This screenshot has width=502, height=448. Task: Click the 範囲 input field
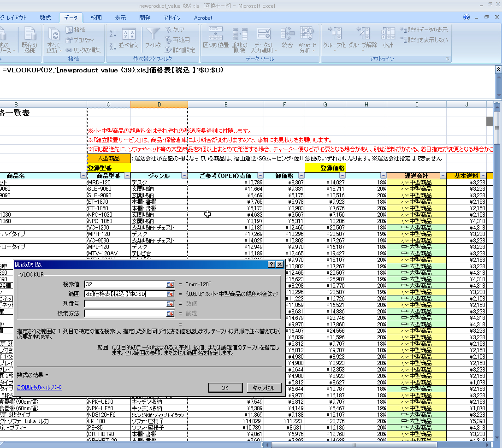point(125,294)
